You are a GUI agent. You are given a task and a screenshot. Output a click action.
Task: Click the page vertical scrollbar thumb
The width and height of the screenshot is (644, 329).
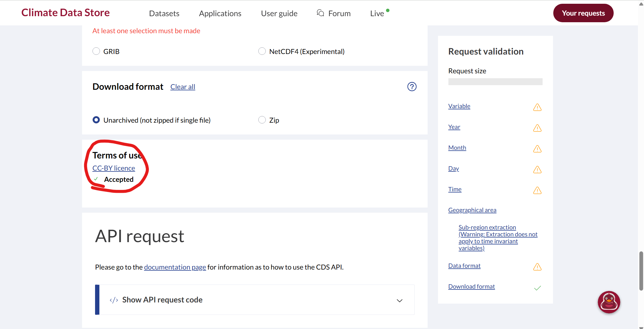coord(641,271)
